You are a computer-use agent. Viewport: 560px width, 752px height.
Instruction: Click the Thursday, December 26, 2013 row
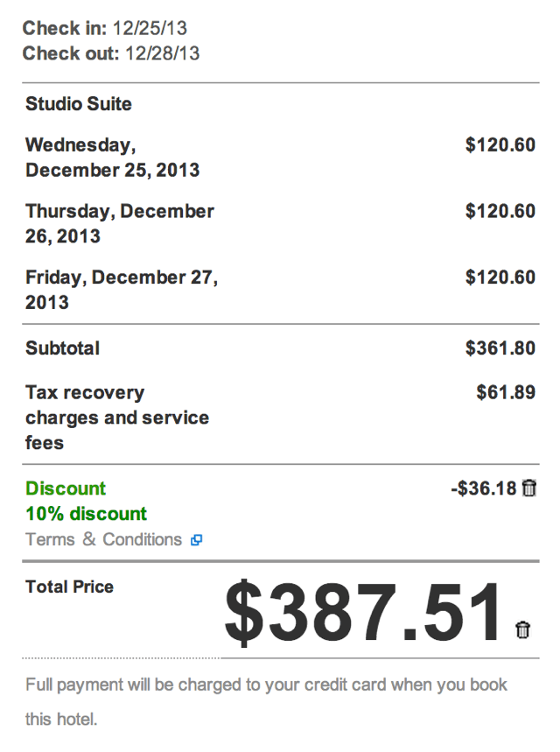click(280, 223)
